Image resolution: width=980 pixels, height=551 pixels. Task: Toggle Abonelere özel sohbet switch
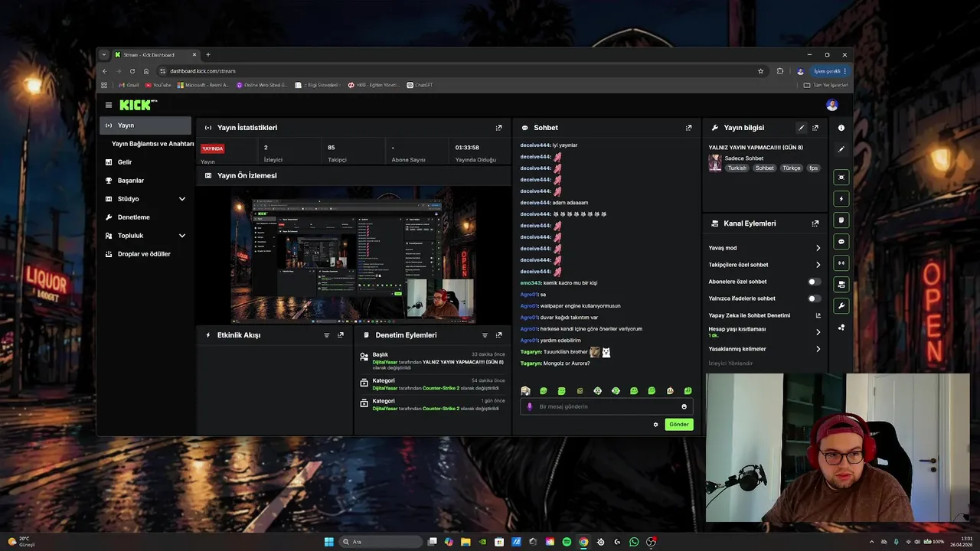[815, 282]
